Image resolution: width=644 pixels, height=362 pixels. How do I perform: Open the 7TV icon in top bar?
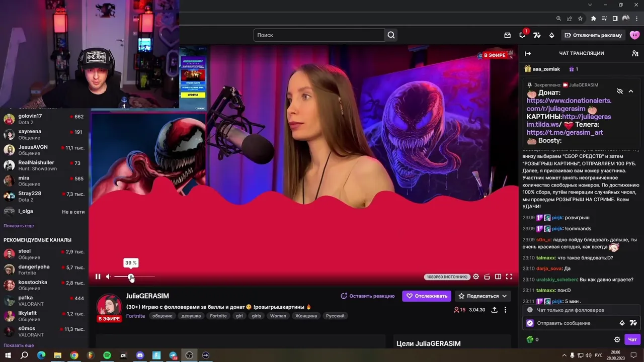(x=537, y=35)
